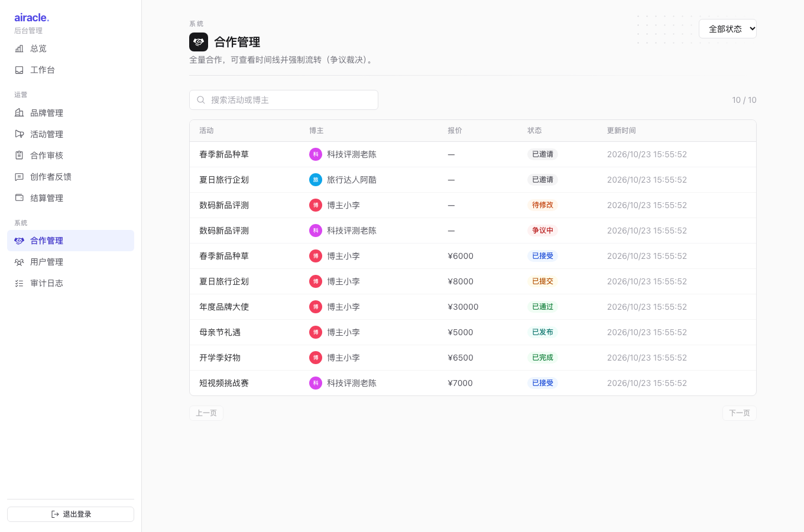Click the 争议中 status badge
The height and width of the screenshot is (532, 804).
pyautogui.click(x=543, y=231)
